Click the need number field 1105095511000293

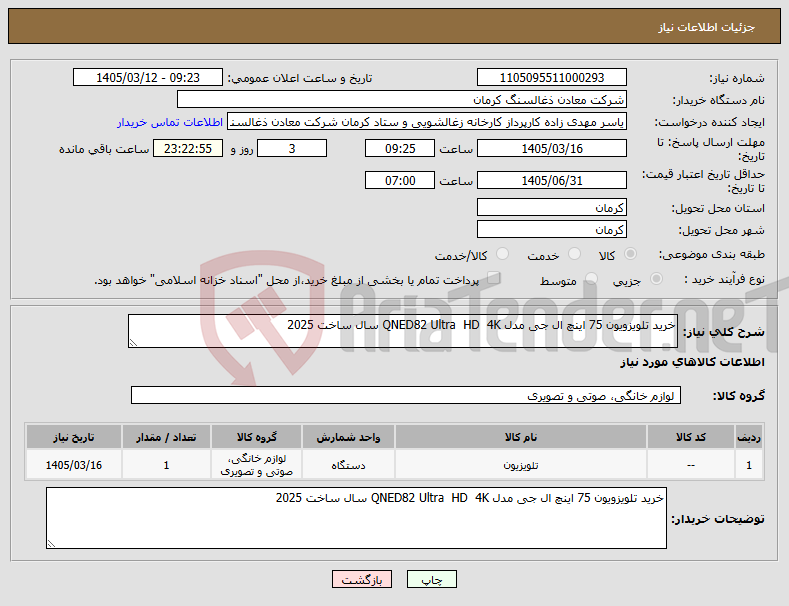click(551, 78)
